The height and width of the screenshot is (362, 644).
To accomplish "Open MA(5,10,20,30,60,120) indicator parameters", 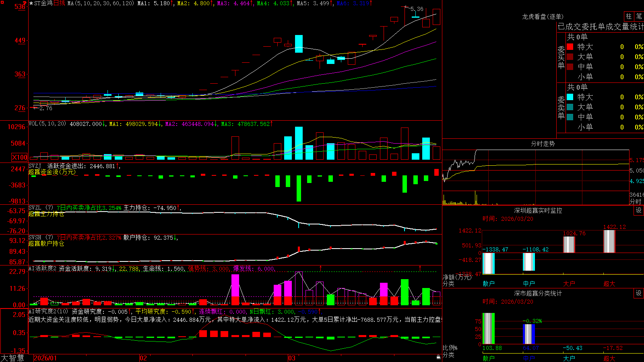I will click(x=101, y=3).
